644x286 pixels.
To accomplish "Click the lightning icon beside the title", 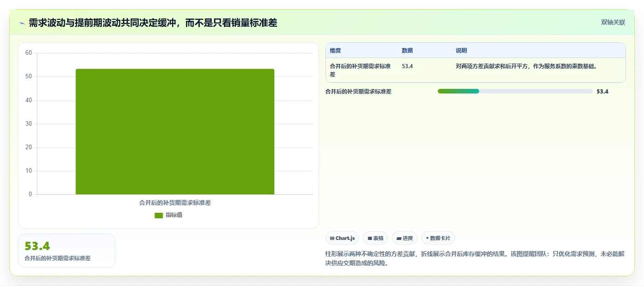I will point(22,23).
